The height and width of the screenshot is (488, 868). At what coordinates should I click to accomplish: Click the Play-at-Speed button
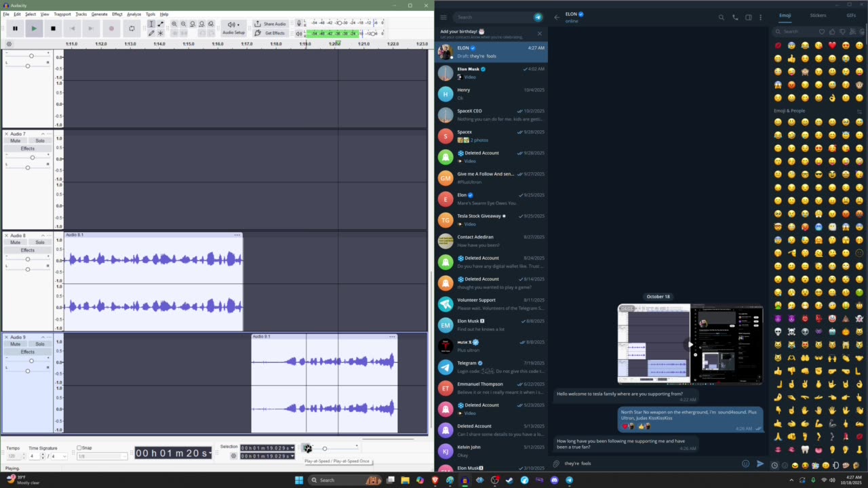[307, 448]
